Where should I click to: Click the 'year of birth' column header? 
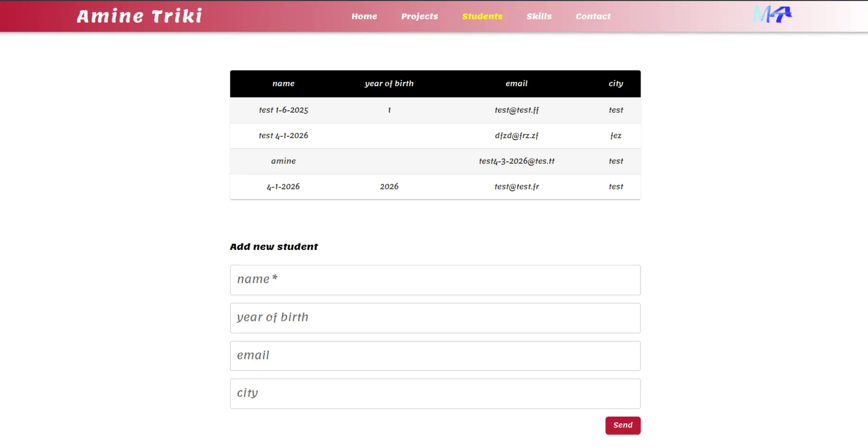click(389, 83)
